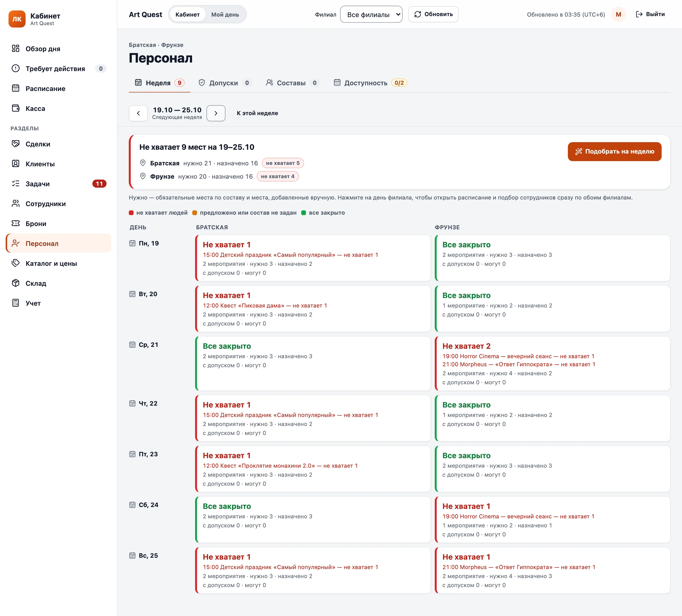Expand the Все филиалы branch dropdown
This screenshot has height=616, width=682.
coord(371,14)
